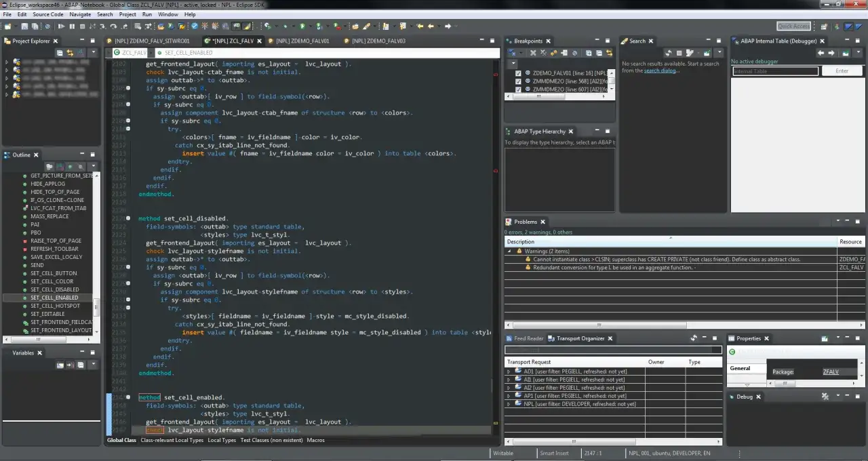Click the activate object icon in toolbar
Viewport: 868px width, 461px height.
tap(205, 26)
